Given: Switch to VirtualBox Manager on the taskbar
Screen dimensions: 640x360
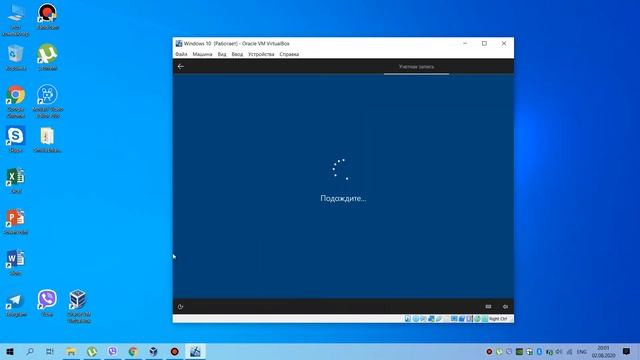Looking at the screenshot, I should (x=153, y=351).
